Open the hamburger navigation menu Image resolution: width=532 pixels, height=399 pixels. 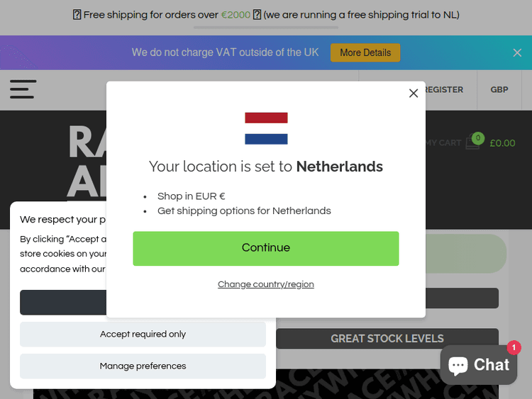pos(23,89)
